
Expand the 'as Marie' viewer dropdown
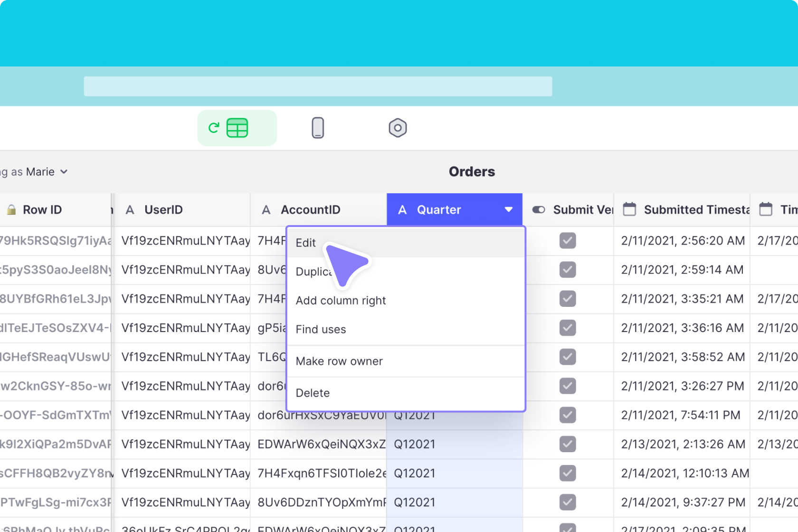[64, 172]
